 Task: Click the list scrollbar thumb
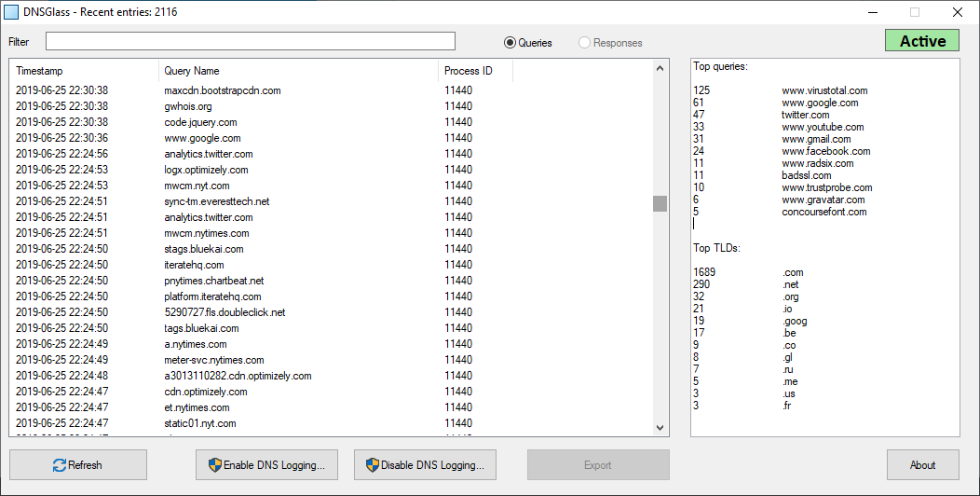click(x=660, y=203)
